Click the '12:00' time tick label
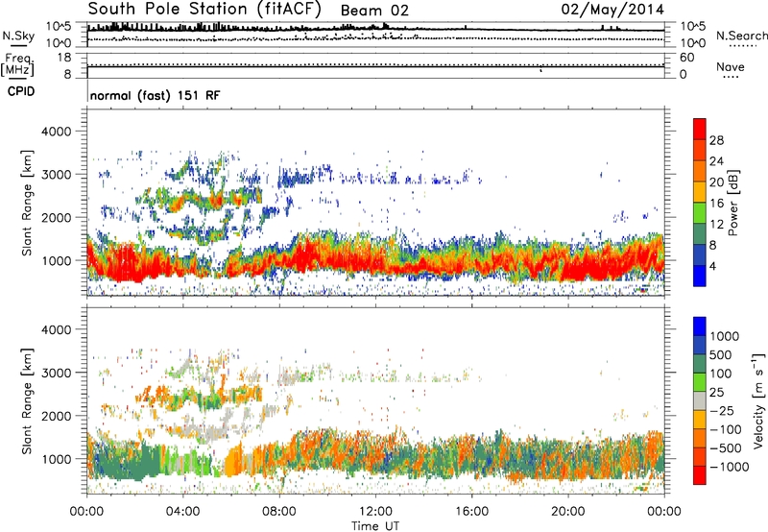 click(375, 512)
